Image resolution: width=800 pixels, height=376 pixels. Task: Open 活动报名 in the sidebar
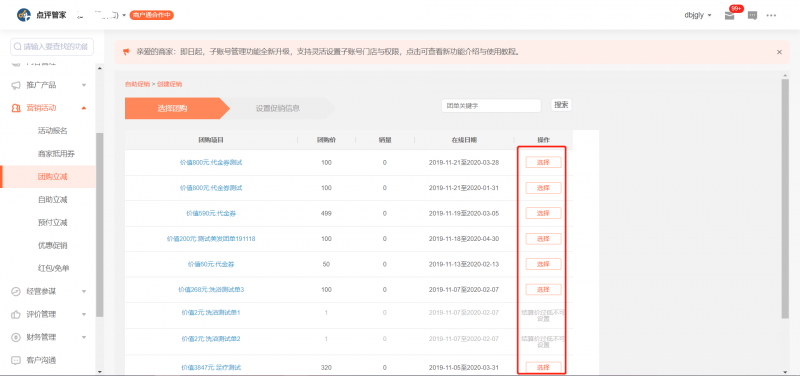(53, 131)
